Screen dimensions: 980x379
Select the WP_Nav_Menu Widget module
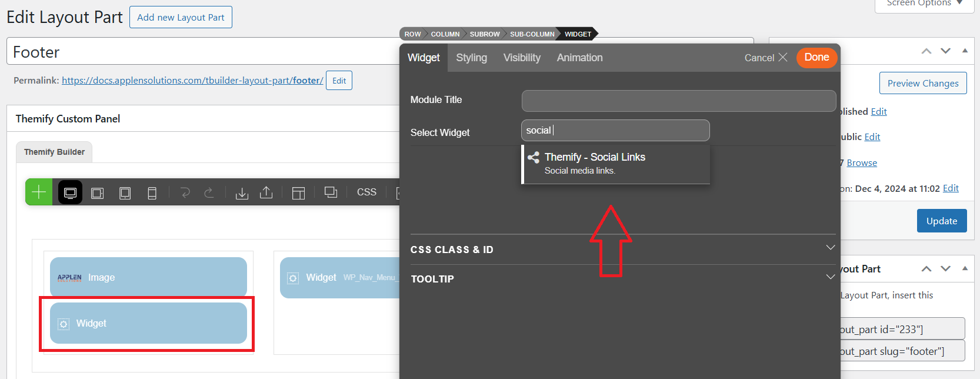click(340, 278)
